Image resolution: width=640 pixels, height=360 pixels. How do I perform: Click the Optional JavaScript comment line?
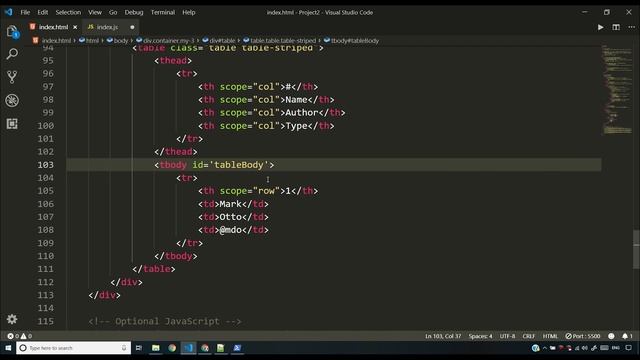[165, 321]
